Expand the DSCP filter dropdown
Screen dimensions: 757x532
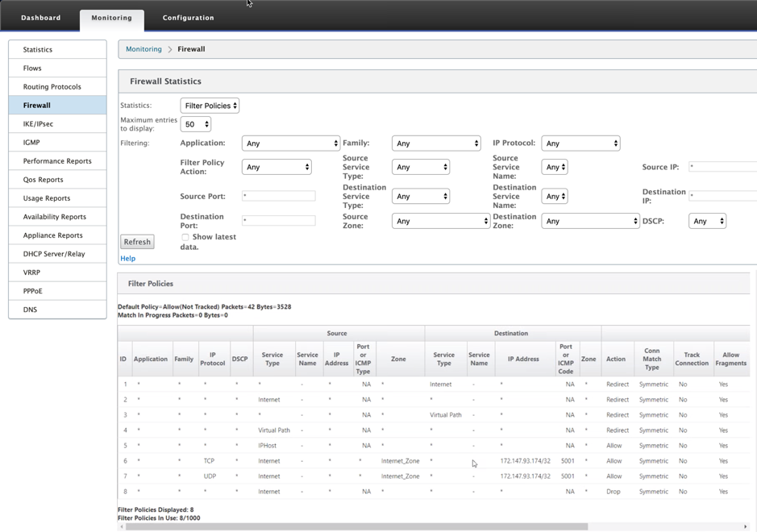click(707, 221)
